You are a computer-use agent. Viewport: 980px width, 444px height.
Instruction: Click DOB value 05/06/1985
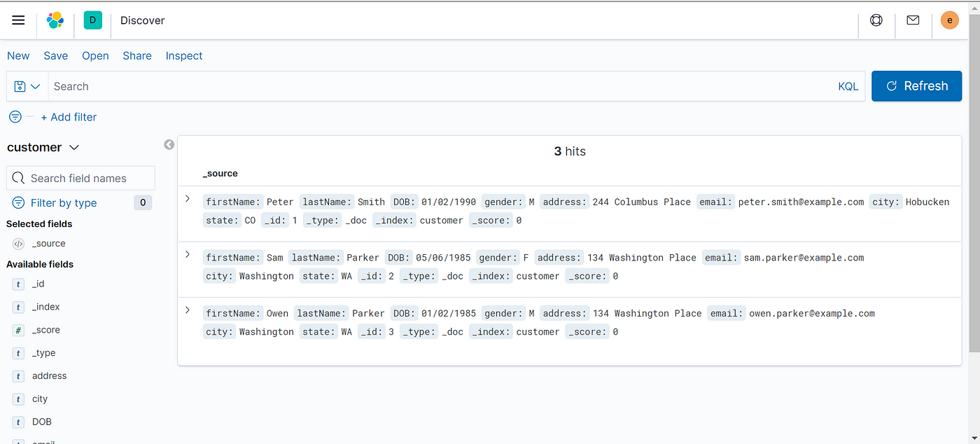[x=443, y=258]
